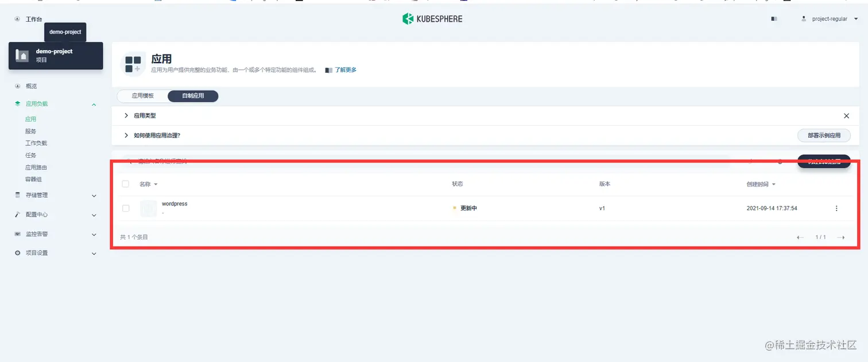Go to previous page arrow
This screenshot has height=362, width=868.
coord(800,237)
